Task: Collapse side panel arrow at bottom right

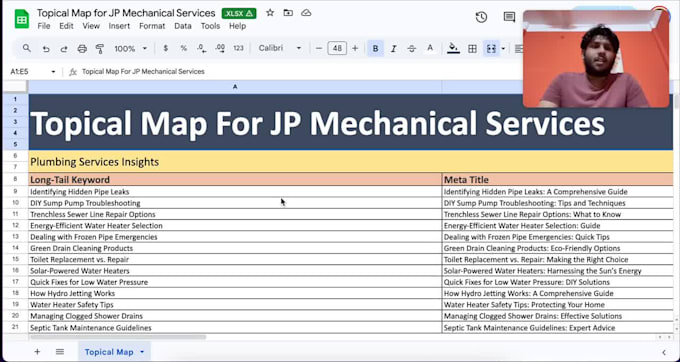Action: [x=664, y=352]
